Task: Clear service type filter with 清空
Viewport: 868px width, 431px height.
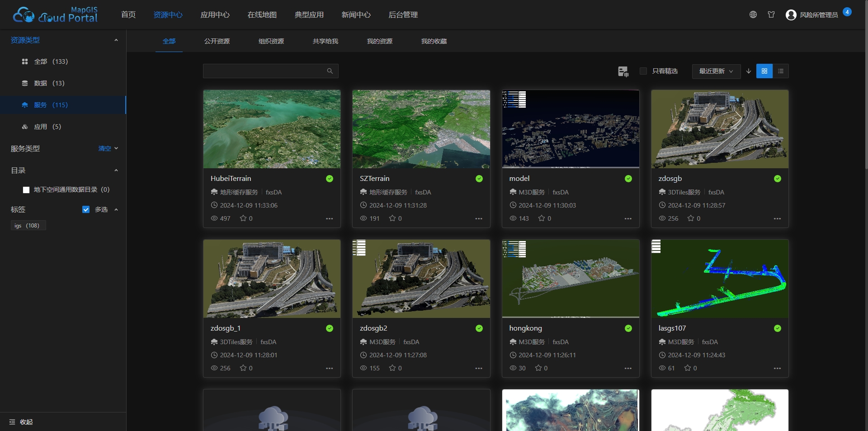Action: click(x=104, y=148)
